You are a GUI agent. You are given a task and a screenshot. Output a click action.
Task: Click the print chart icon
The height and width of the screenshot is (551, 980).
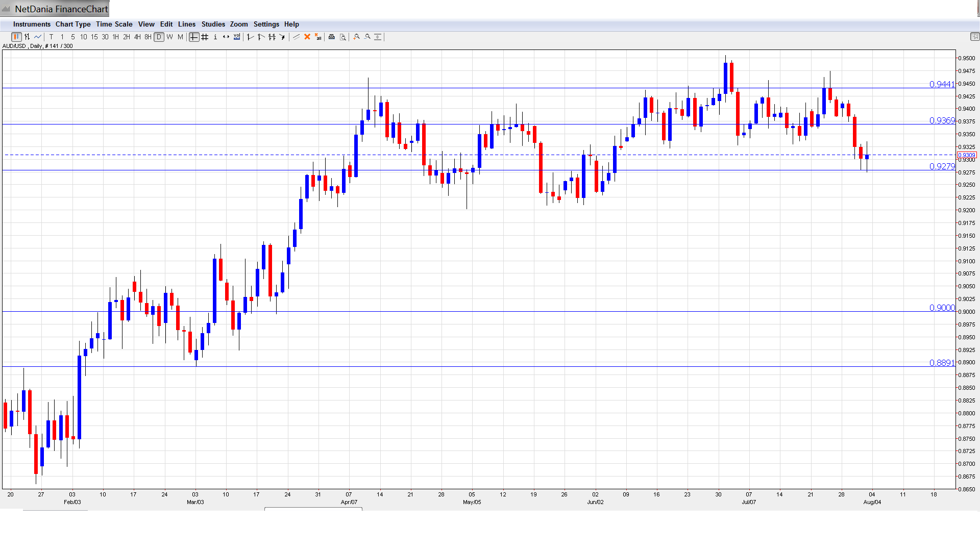(x=332, y=37)
